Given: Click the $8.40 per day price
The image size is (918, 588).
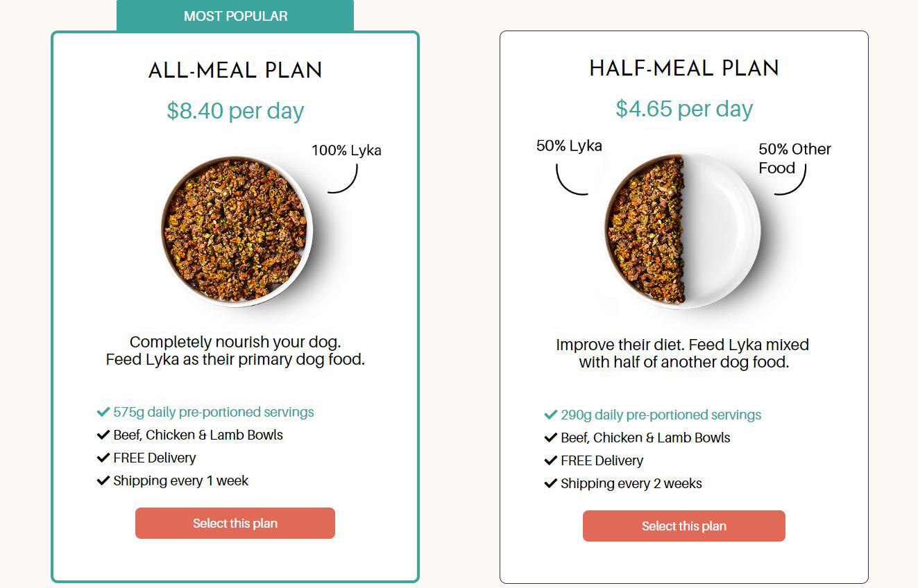Looking at the screenshot, I should point(235,111).
